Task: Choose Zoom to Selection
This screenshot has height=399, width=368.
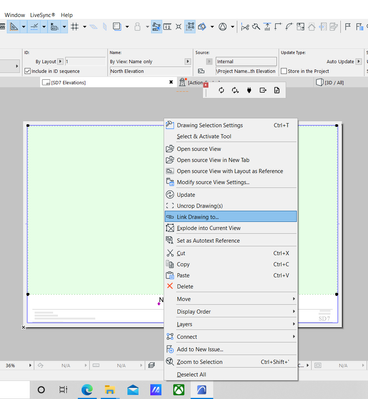Action: [x=231, y=362]
